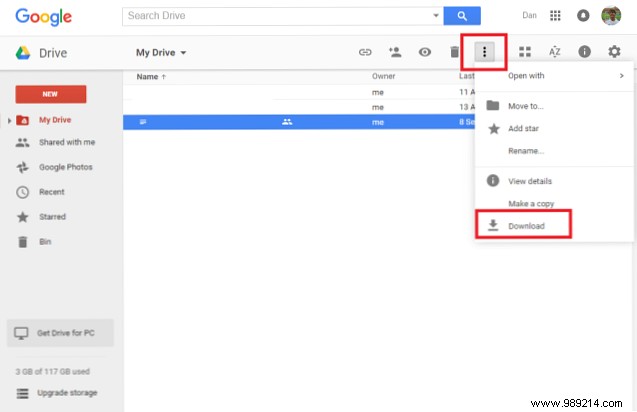Image resolution: width=637 pixels, height=412 pixels.
Task: Click the Owner column header
Action: point(383,76)
